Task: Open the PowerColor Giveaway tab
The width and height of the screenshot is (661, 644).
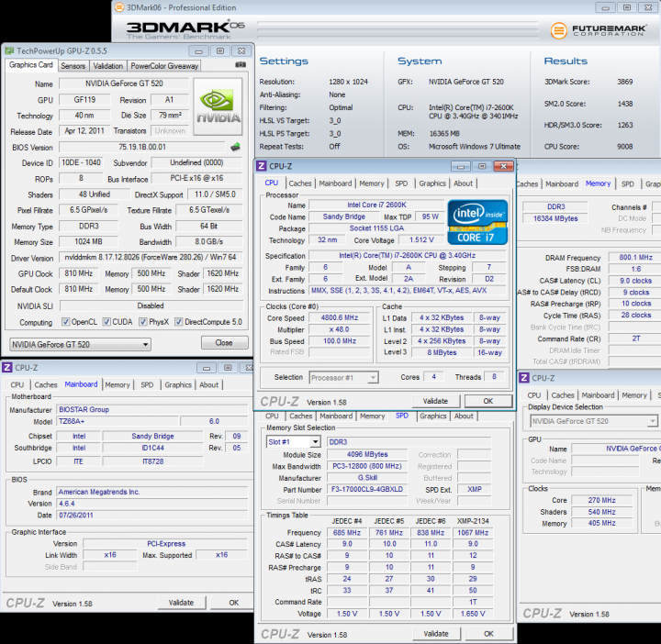Action: click(x=164, y=66)
